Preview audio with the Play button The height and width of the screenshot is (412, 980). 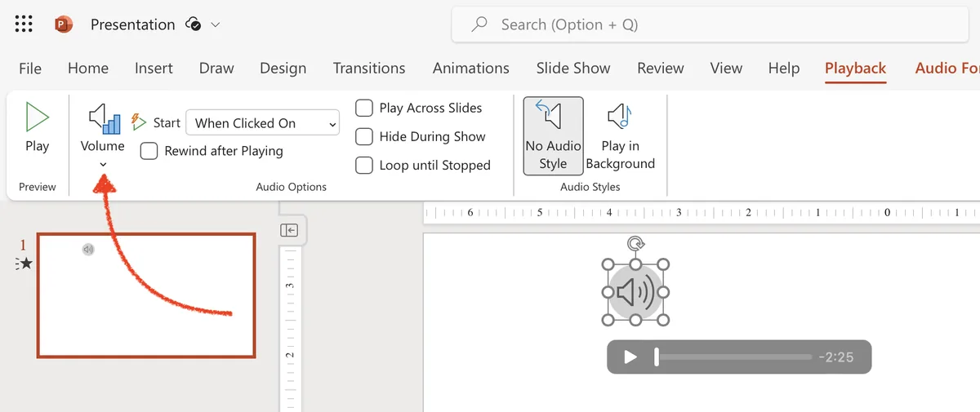(37, 127)
